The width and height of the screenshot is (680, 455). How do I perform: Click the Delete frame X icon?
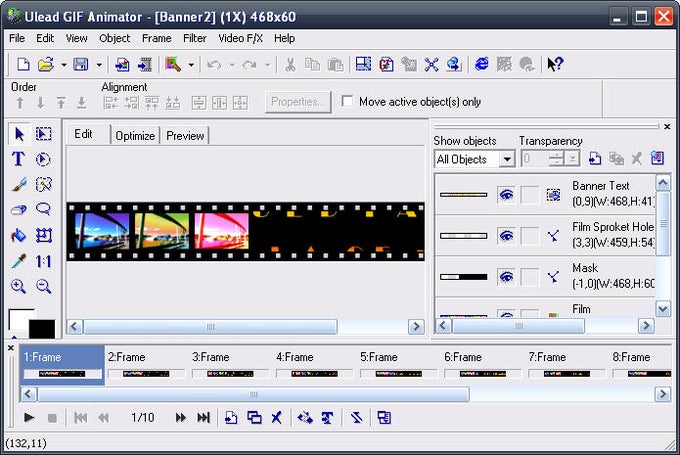point(276,418)
